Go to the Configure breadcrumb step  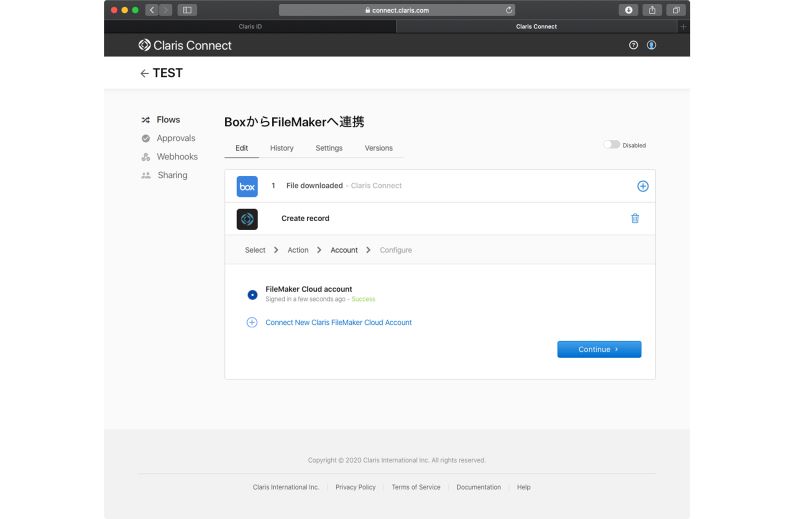click(x=395, y=250)
